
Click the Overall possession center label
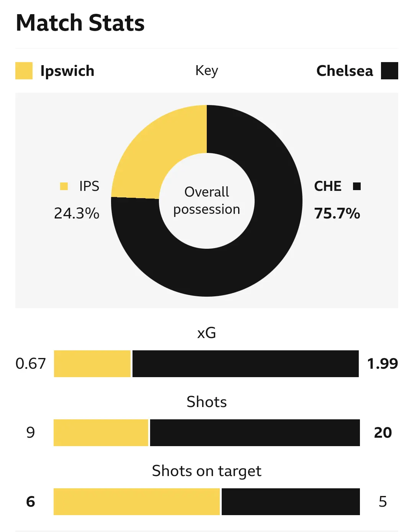[x=207, y=200]
